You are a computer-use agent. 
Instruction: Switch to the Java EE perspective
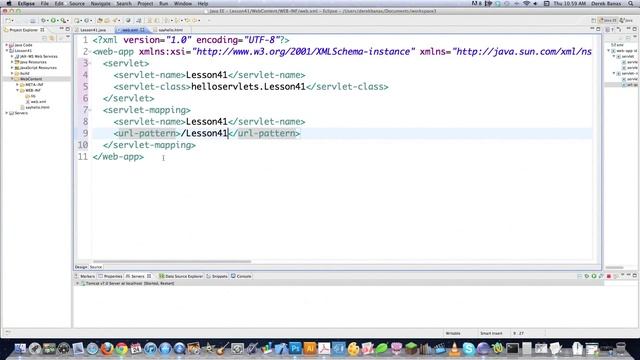coord(608,20)
